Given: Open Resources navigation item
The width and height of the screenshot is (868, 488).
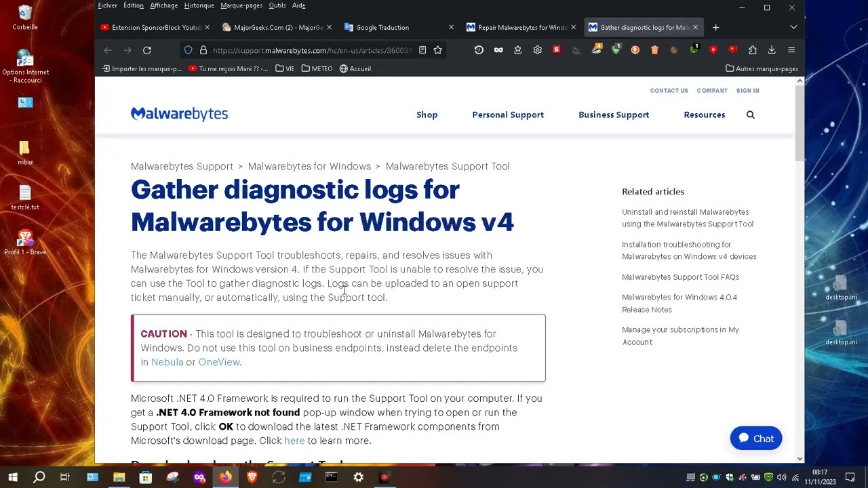Looking at the screenshot, I should pyautogui.click(x=705, y=115).
